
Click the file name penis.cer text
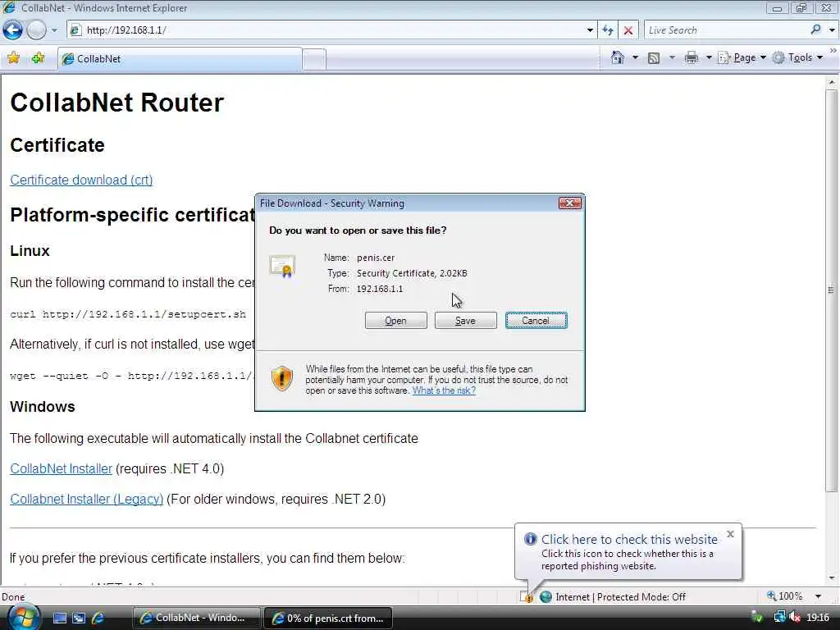(376, 258)
